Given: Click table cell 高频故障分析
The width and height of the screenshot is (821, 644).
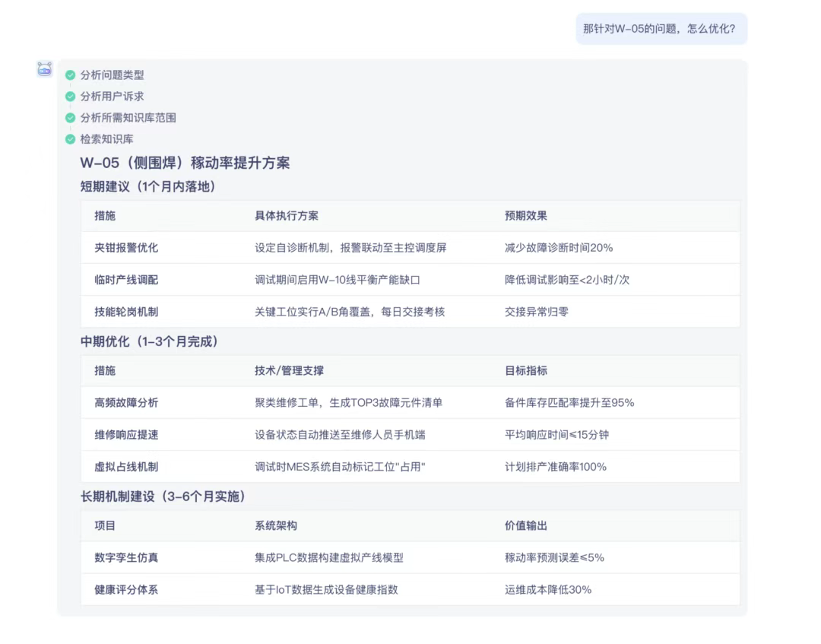Looking at the screenshot, I should coord(126,403).
